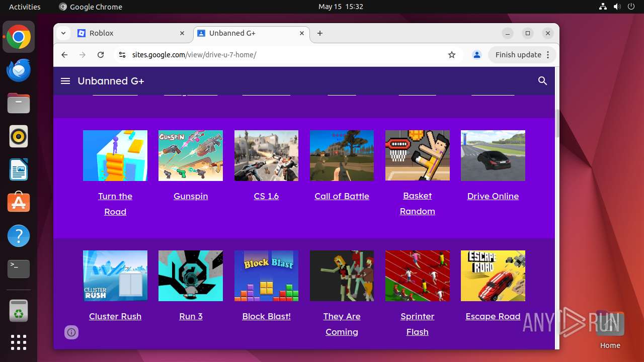
Task: Go back with the browser back arrow
Action: click(64, 55)
